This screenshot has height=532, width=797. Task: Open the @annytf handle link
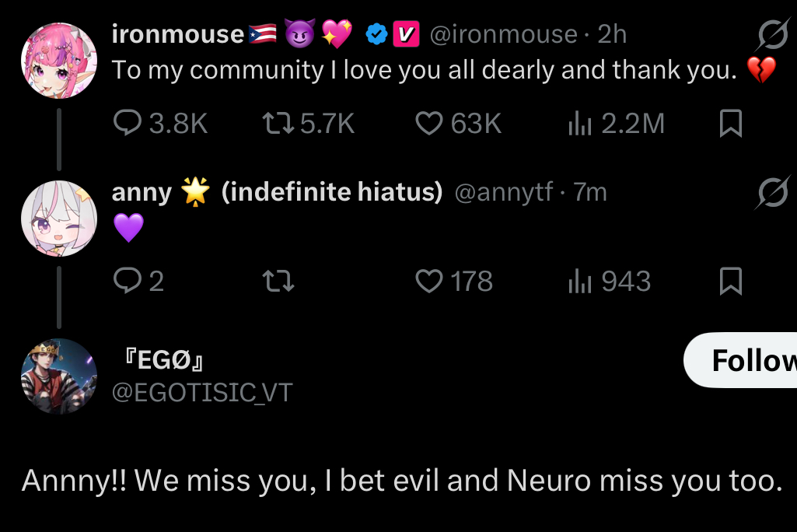click(503, 192)
